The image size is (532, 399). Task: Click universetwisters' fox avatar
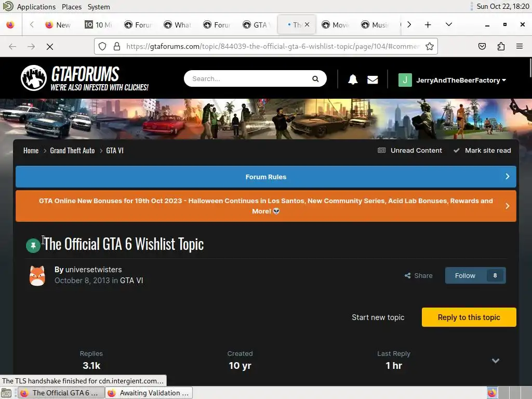pos(37,275)
